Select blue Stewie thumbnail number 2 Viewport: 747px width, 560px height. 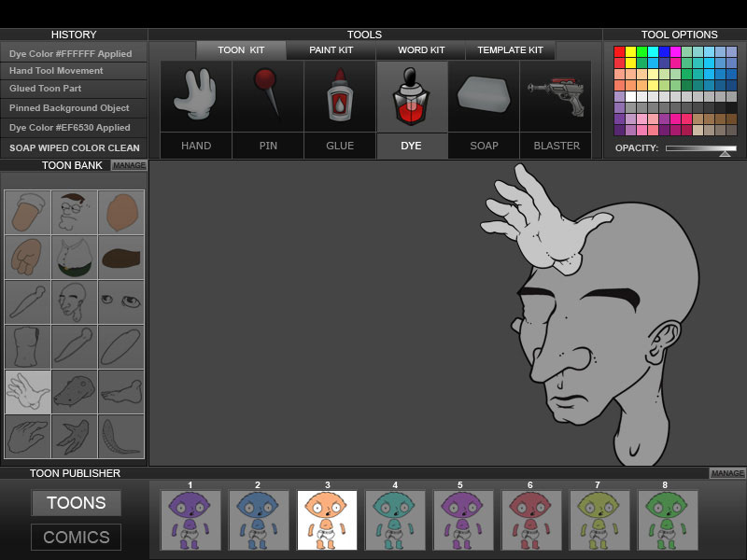(x=259, y=521)
